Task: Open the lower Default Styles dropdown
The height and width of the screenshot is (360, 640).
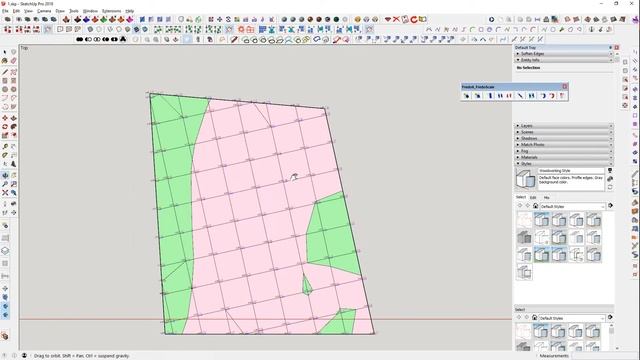Action: (572, 318)
